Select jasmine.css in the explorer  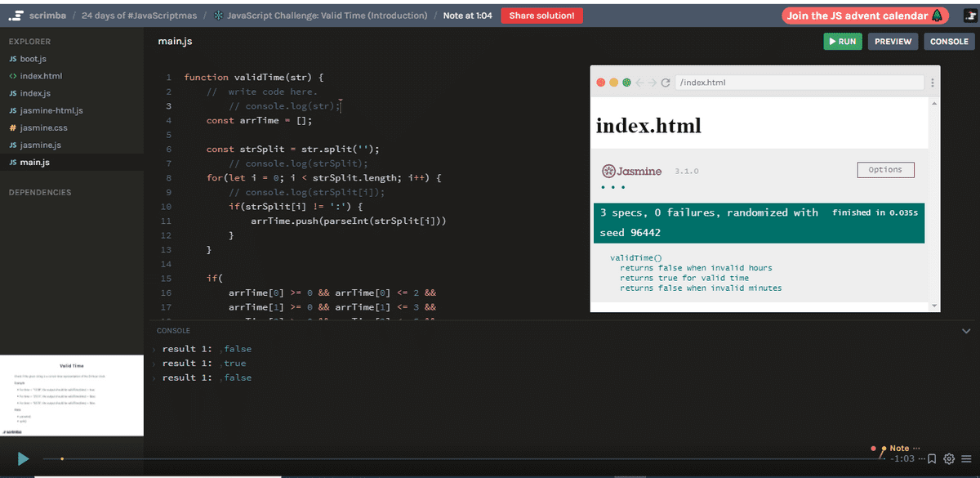click(x=44, y=127)
